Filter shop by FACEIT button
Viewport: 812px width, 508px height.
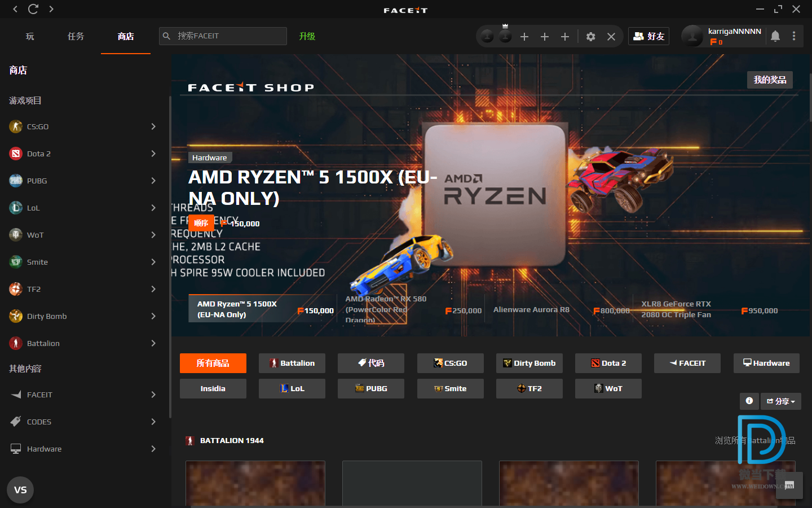pyautogui.click(x=687, y=363)
